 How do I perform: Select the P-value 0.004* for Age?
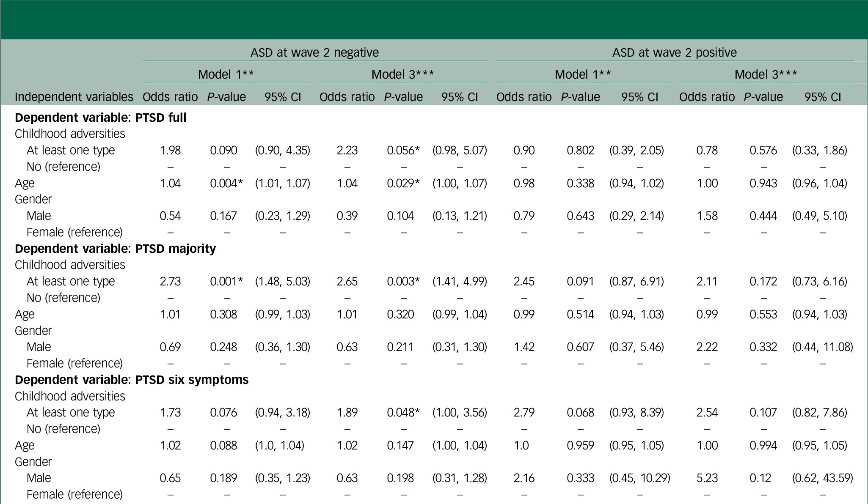[x=226, y=183]
